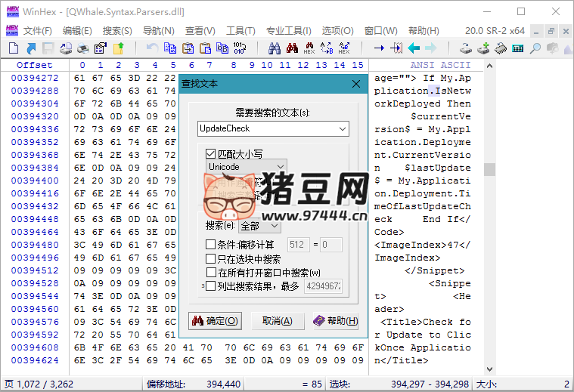Confirm search with the 确定(O) button
This screenshot has height=392, width=574.
[215, 321]
